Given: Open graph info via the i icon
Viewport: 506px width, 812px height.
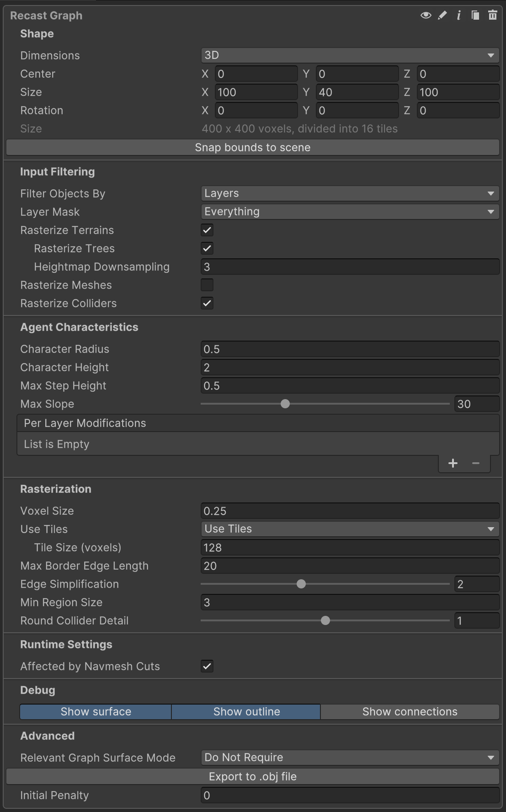Looking at the screenshot, I should click(458, 15).
